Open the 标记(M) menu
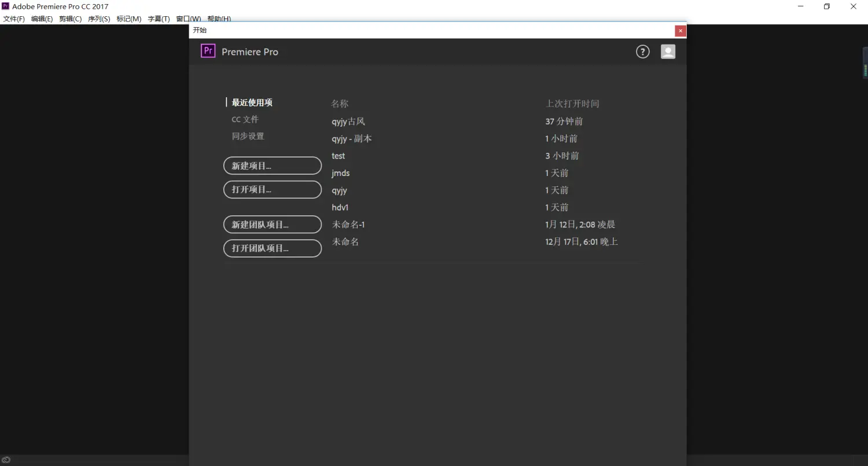This screenshot has height=466, width=868. click(x=129, y=19)
